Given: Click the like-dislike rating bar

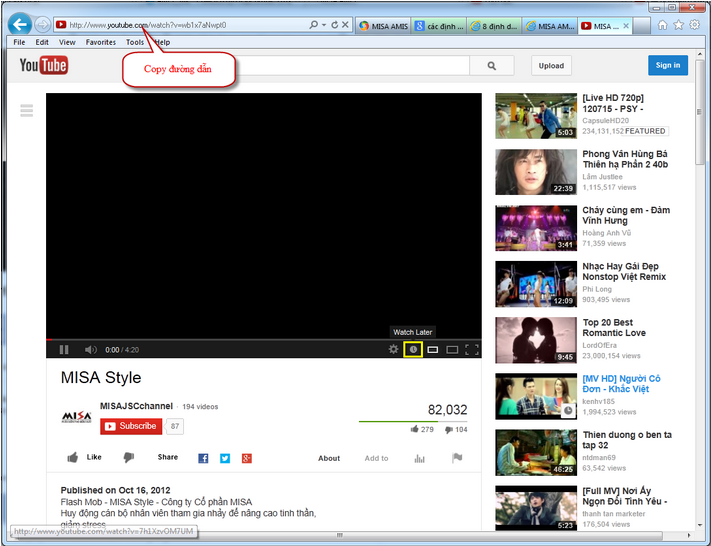Looking at the screenshot, I should [x=413, y=421].
